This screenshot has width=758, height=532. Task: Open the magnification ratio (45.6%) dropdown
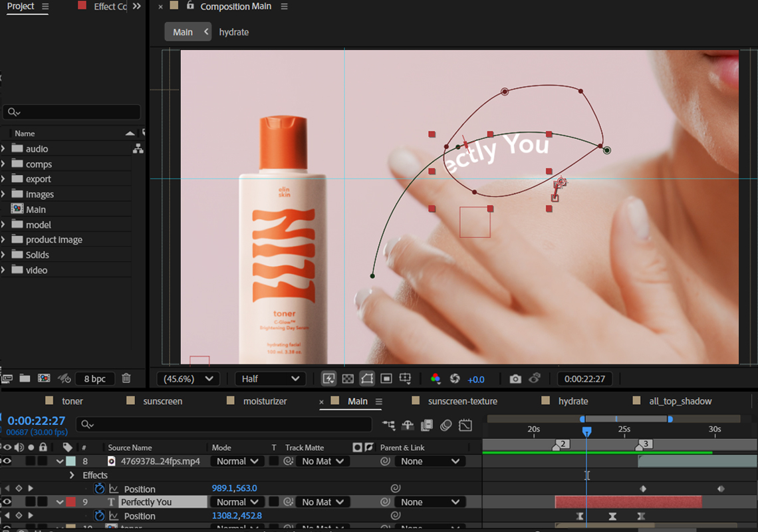pyautogui.click(x=188, y=378)
